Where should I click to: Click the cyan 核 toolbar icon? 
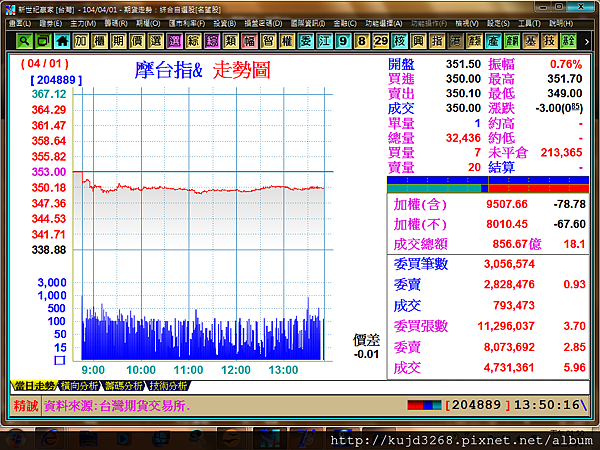[x=399, y=41]
